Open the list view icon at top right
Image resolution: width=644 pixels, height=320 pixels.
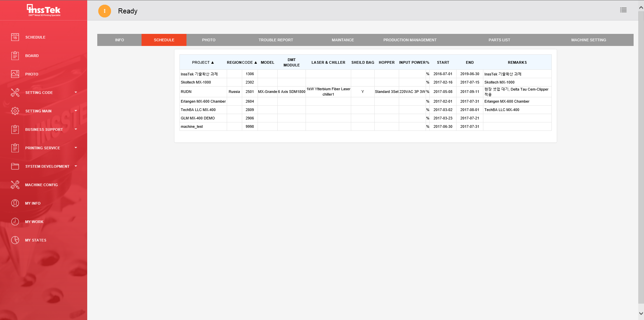click(623, 10)
